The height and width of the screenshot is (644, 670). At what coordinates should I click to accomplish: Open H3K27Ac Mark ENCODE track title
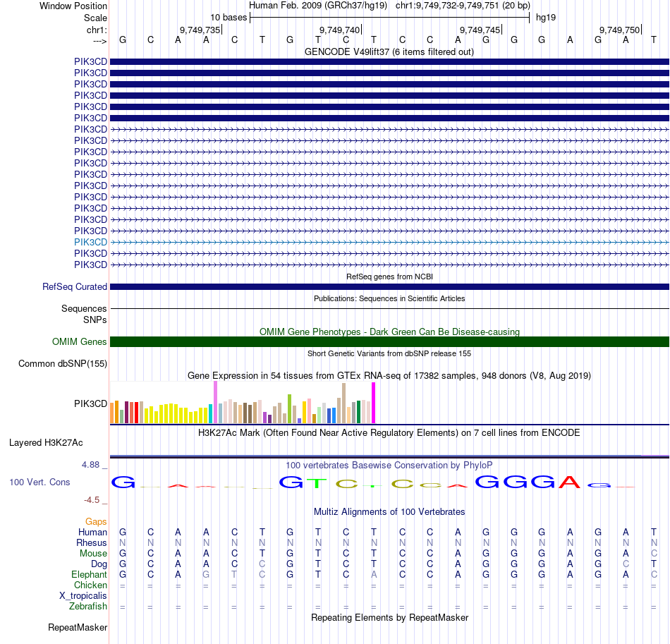click(389, 433)
